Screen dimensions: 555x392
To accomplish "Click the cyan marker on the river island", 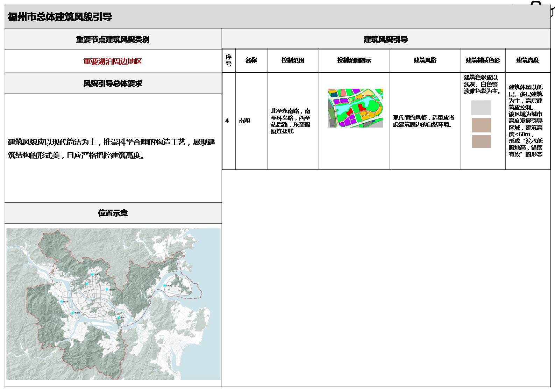I will pos(164,286).
